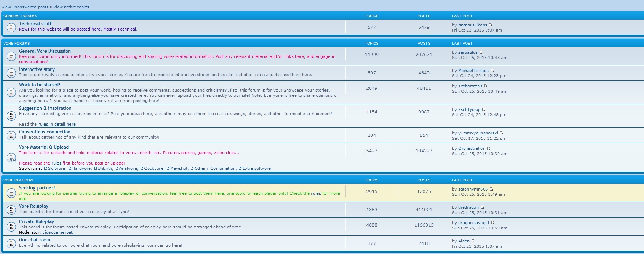The image size is (644, 254).
Task: Open the Other / Combination subforum
Action: pos(215,168)
